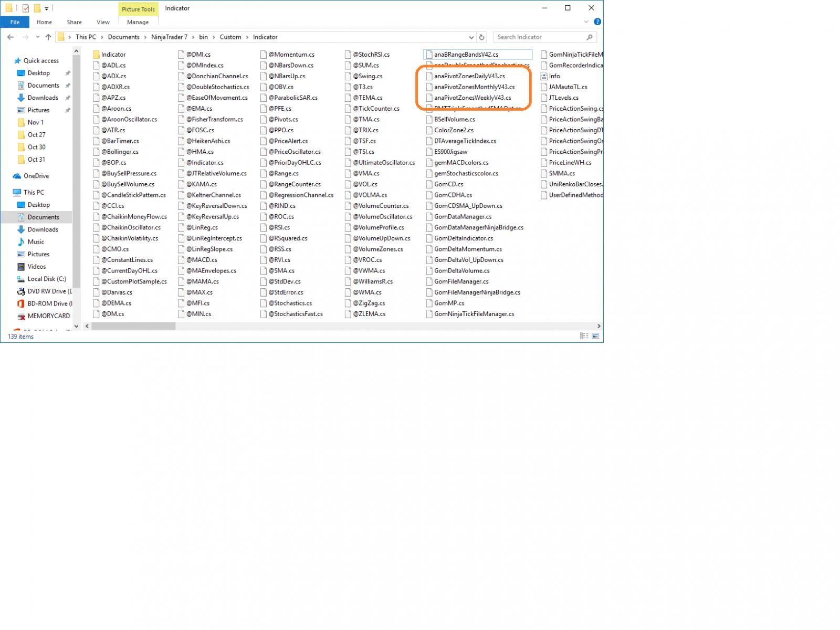This screenshot has width=840, height=630.
Task: Expand the chevron after Documents in breadcrumb
Action: click(145, 37)
